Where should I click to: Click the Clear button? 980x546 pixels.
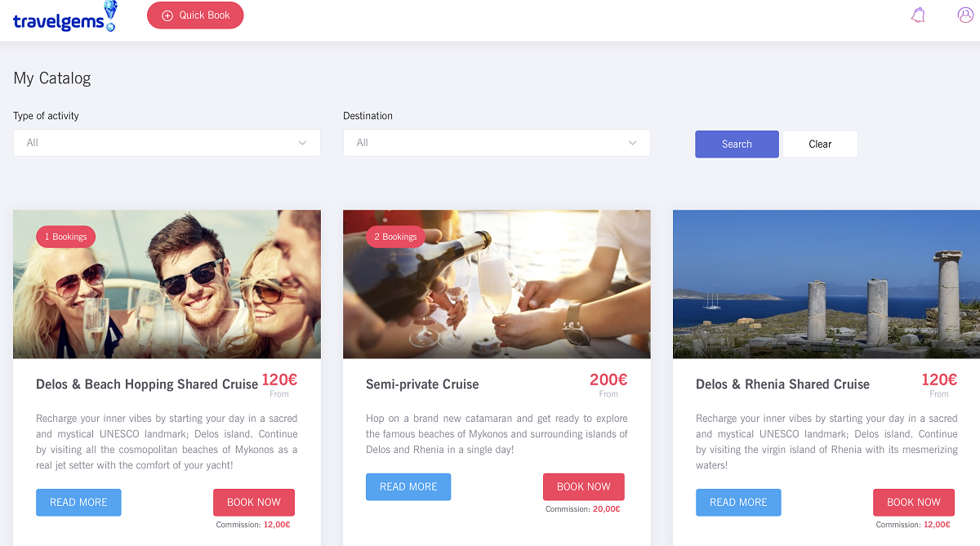pos(820,144)
